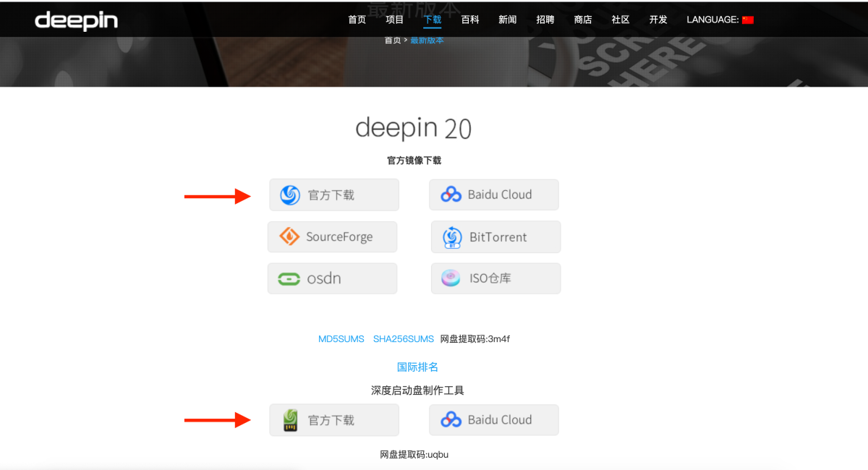Click the green osdn icon

tap(289, 279)
